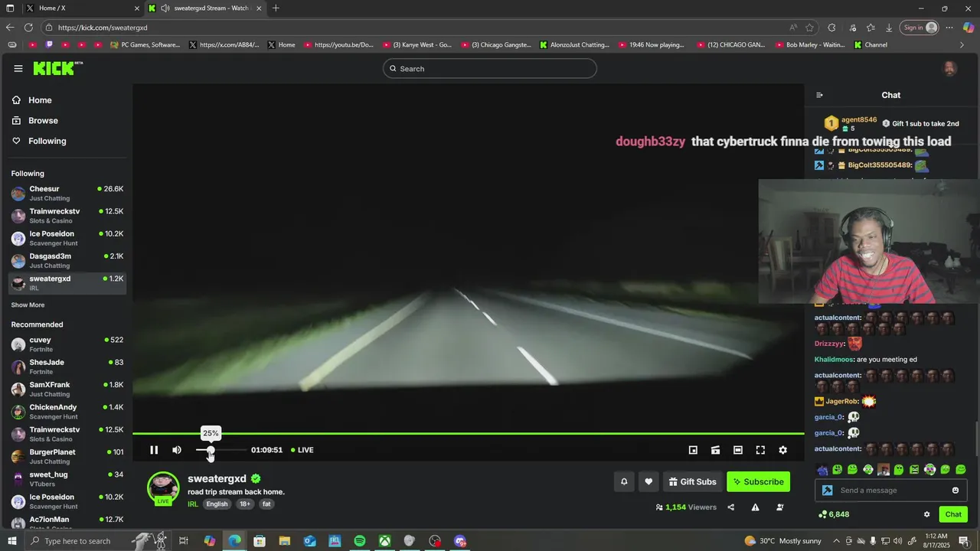The image size is (980, 551).
Task: Open BurgerPlanet recommended channel
Action: point(67,456)
